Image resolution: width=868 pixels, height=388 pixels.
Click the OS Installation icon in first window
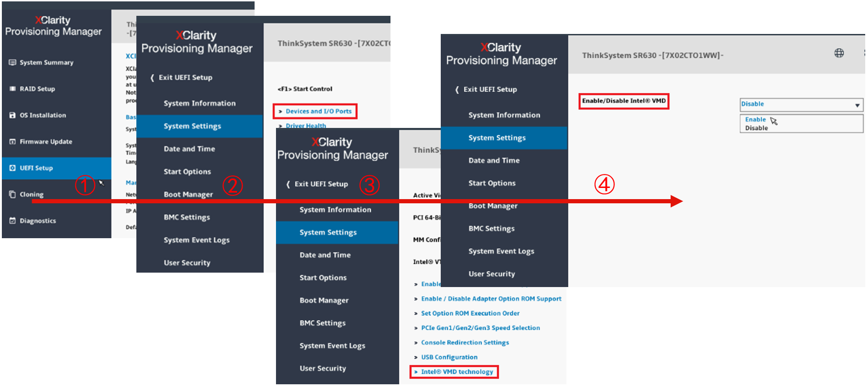(x=13, y=115)
